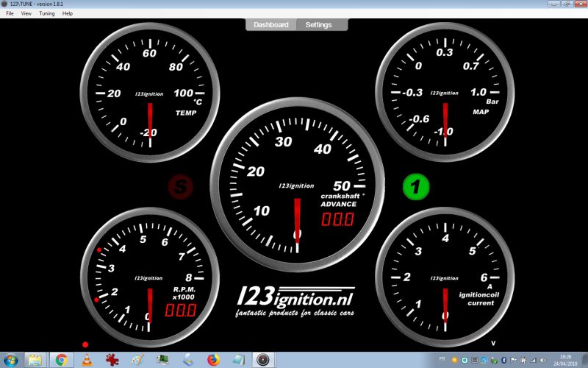This screenshot has width=588, height=368.
Task: Click the crankshaft advance digital readout
Action: [x=337, y=219]
